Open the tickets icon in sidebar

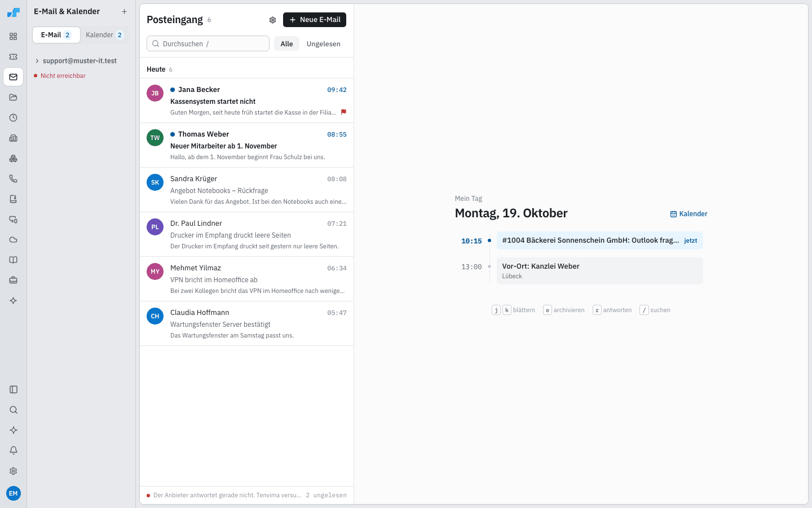pos(14,57)
